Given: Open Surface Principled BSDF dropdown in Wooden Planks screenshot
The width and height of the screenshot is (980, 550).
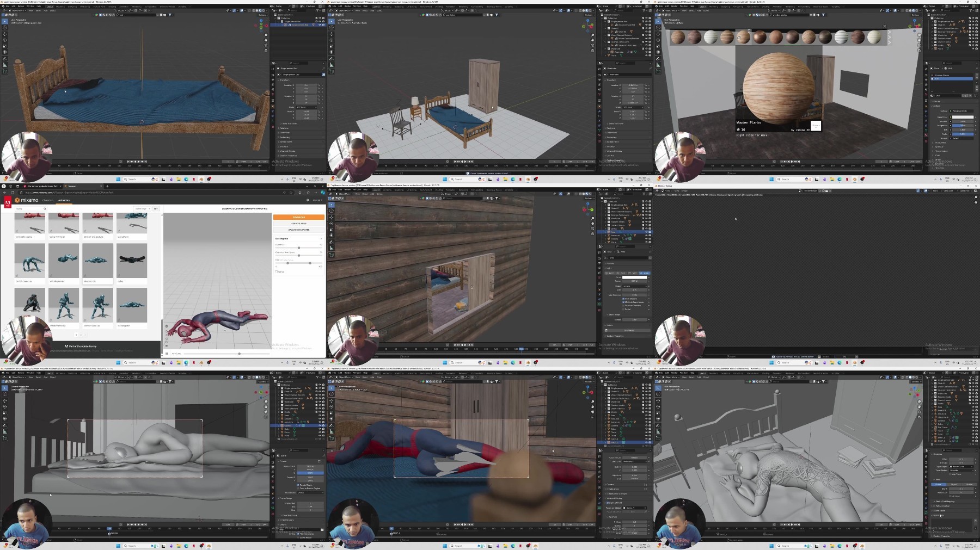Looking at the screenshot, I should click(961, 111).
